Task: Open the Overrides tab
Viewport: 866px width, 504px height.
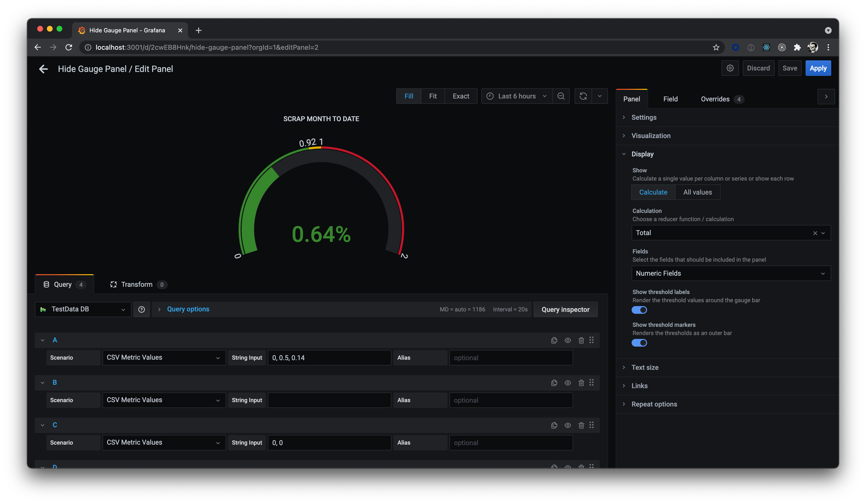Action: click(x=715, y=99)
